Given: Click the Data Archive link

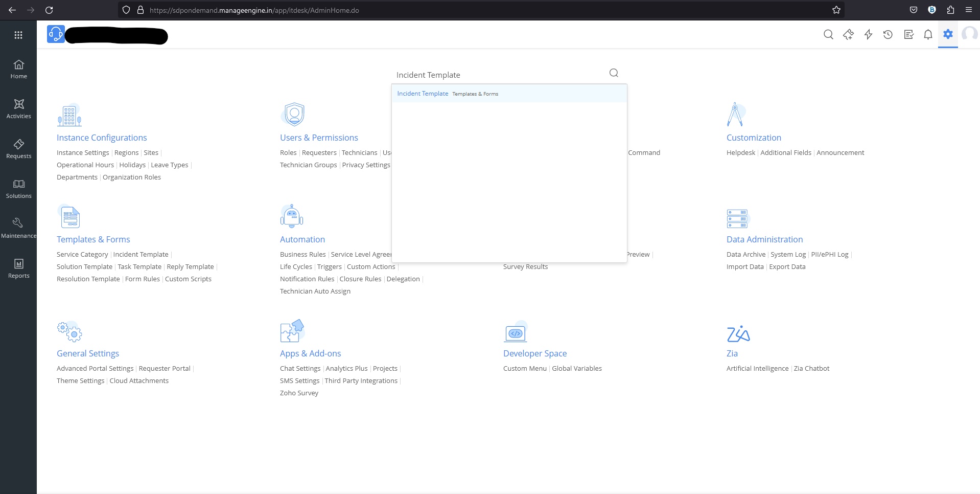Looking at the screenshot, I should point(745,254).
